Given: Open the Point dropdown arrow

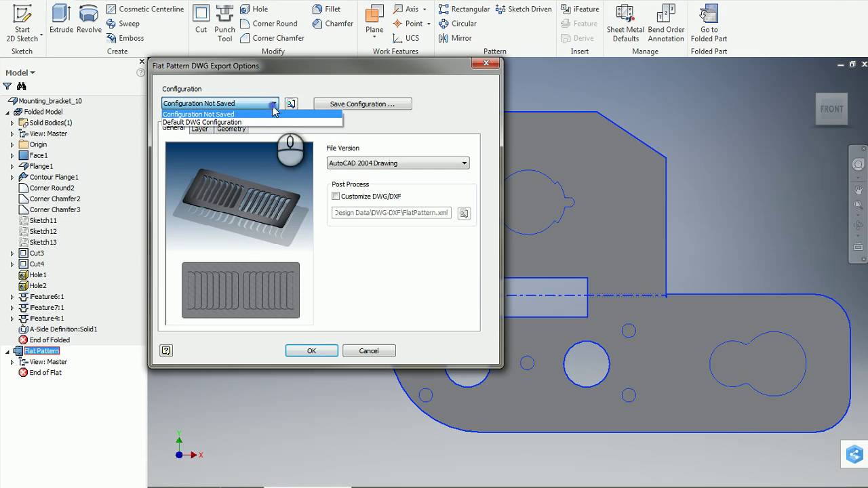Looking at the screenshot, I should click(x=429, y=24).
